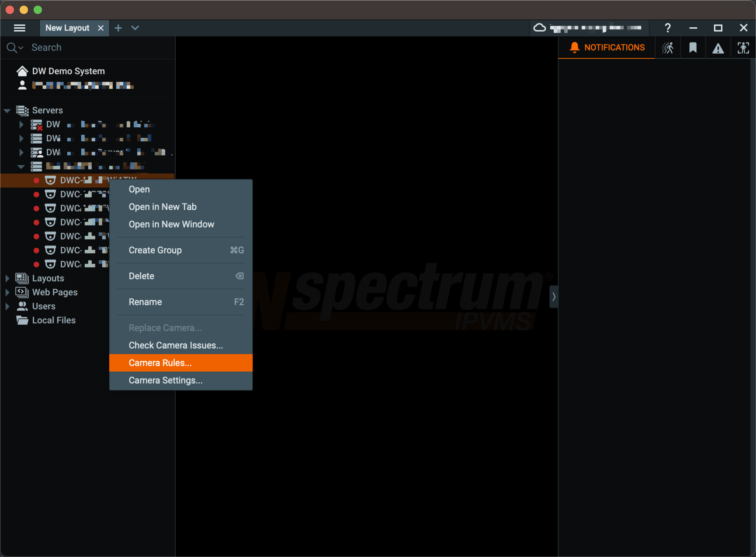Viewport: 756px width, 557px height.
Task: Open the Bookmarks tab icon
Action: tap(693, 48)
